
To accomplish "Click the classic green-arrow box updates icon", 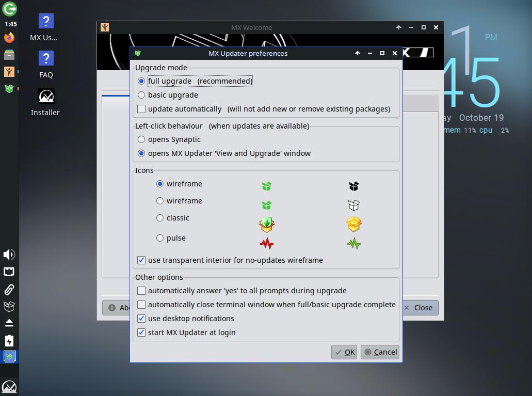I will coord(267,225).
